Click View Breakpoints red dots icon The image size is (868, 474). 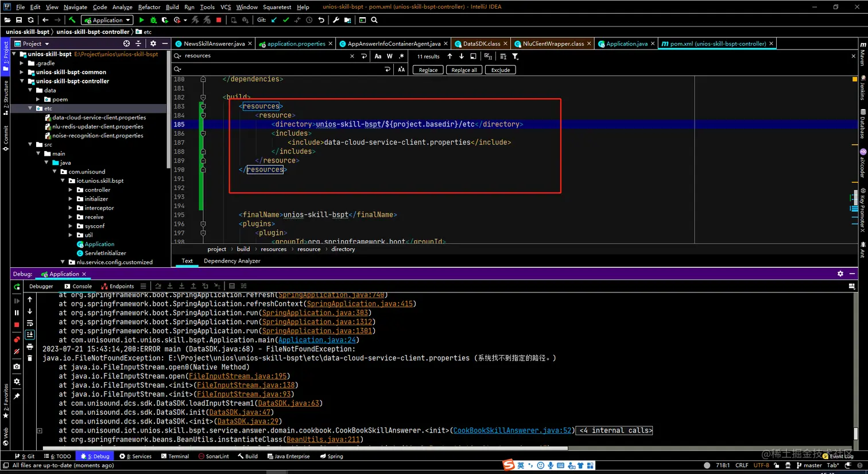[x=17, y=339]
